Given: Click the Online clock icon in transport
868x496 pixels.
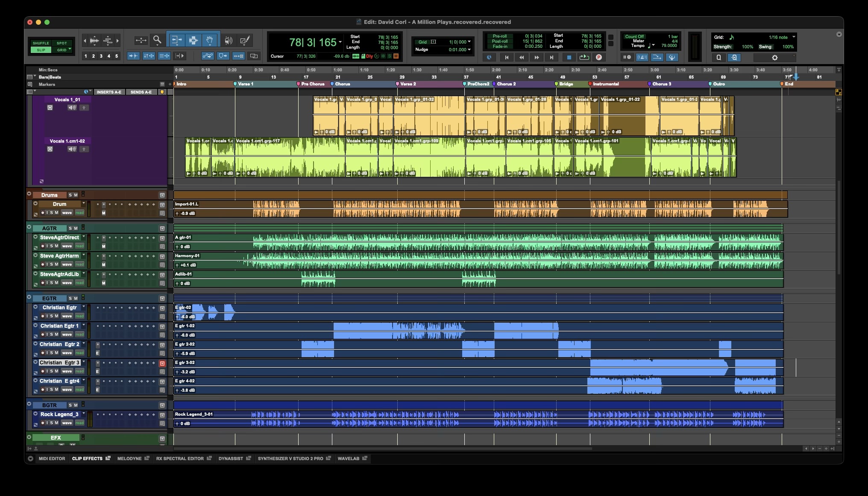Looking at the screenshot, I should tap(489, 57).
